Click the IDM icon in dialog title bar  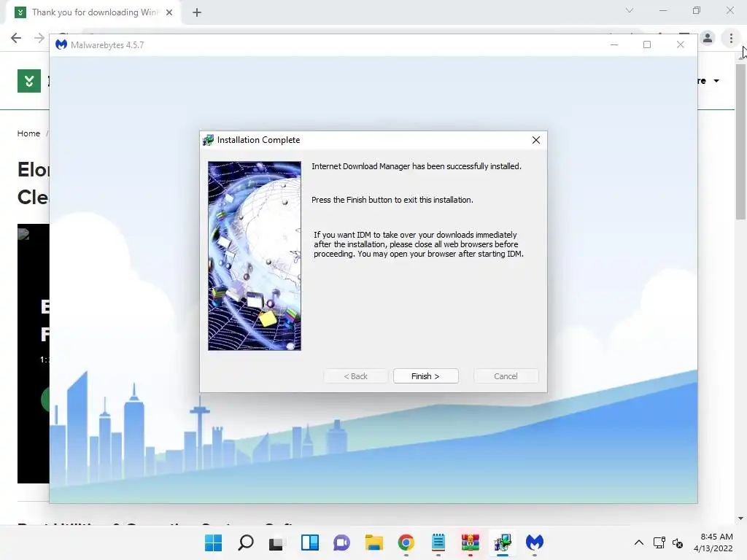(x=208, y=140)
